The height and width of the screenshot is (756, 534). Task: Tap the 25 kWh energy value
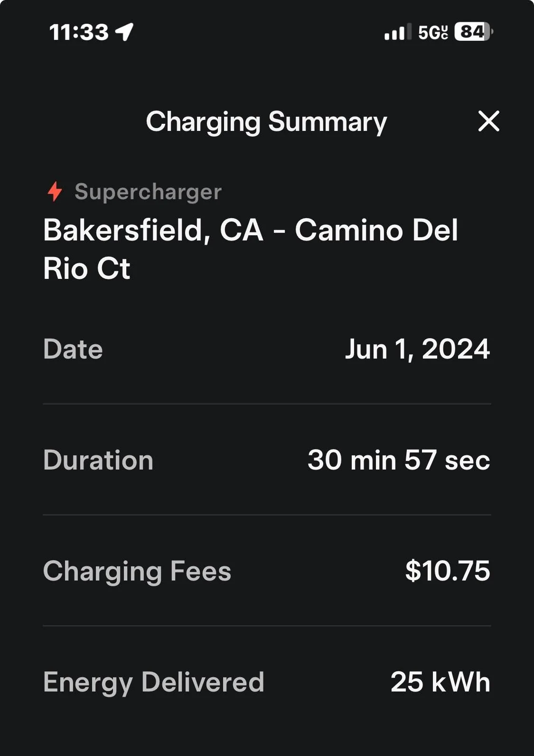440,682
